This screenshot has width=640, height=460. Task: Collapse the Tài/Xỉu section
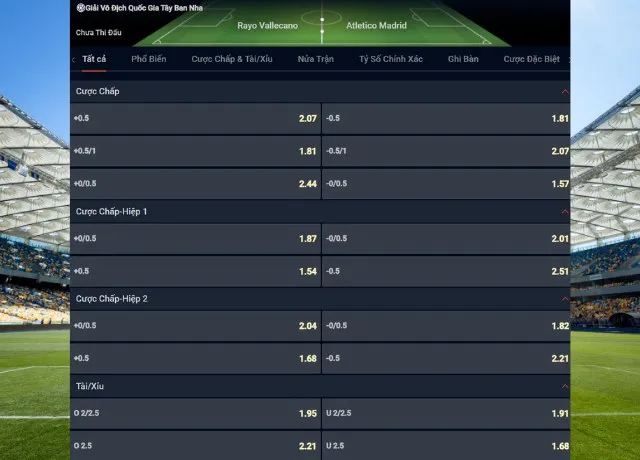565,385
